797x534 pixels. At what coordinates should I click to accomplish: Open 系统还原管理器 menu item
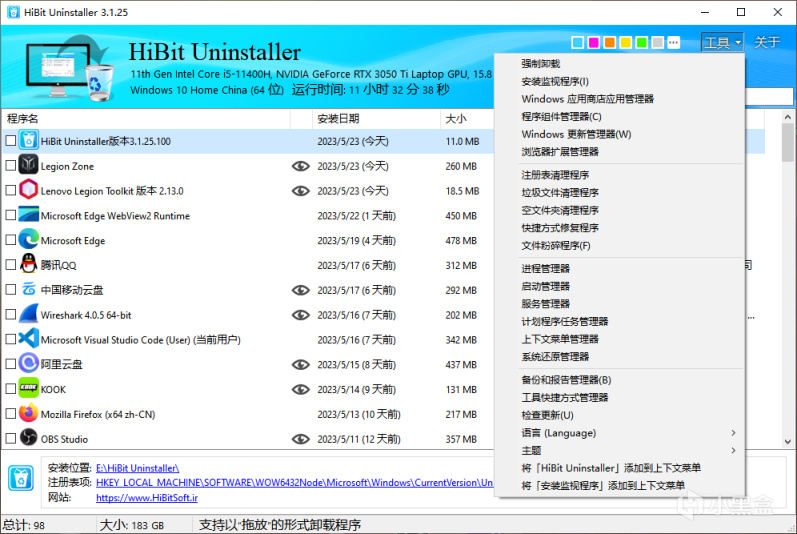coord(620,357)
